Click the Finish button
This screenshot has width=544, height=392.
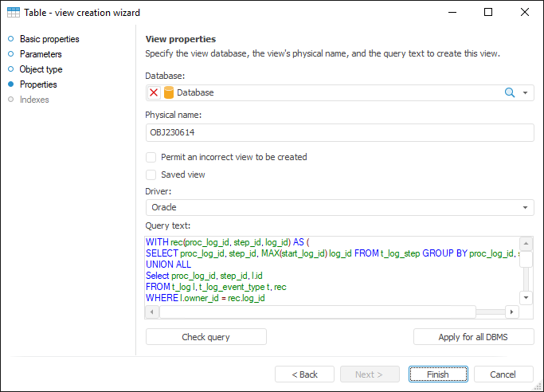pyautogui.click(x=437, y=374)
